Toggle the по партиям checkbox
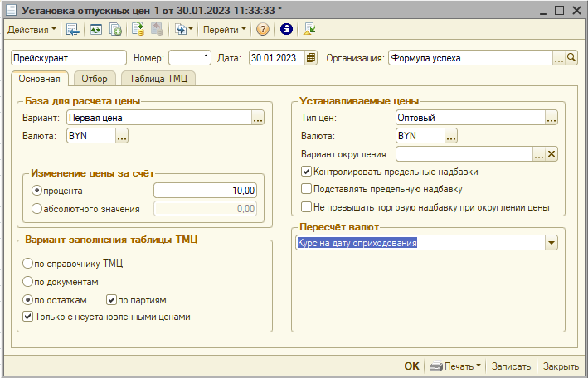The height and width of the screenshot is (378, 588). pos(112,299)
